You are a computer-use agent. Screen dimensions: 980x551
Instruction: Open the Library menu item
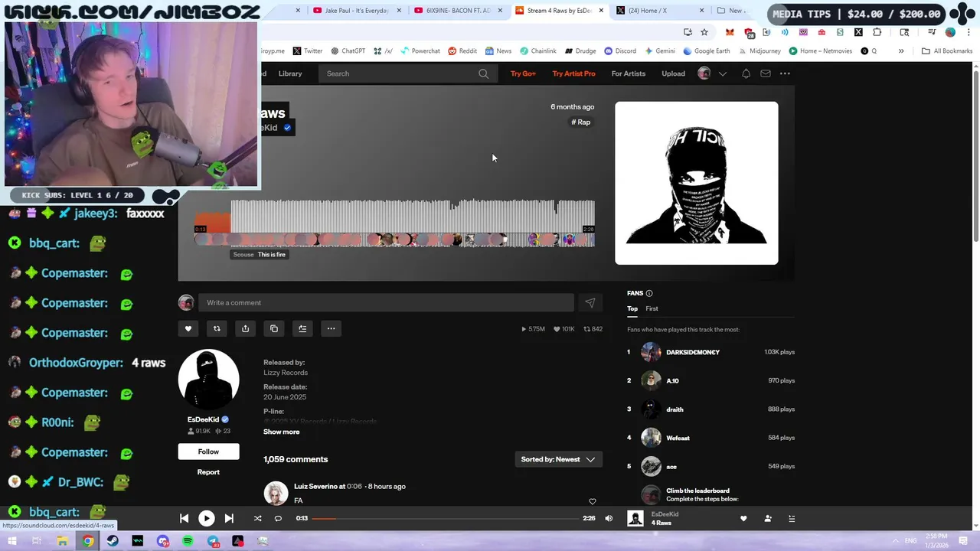[x=290, y=73]
